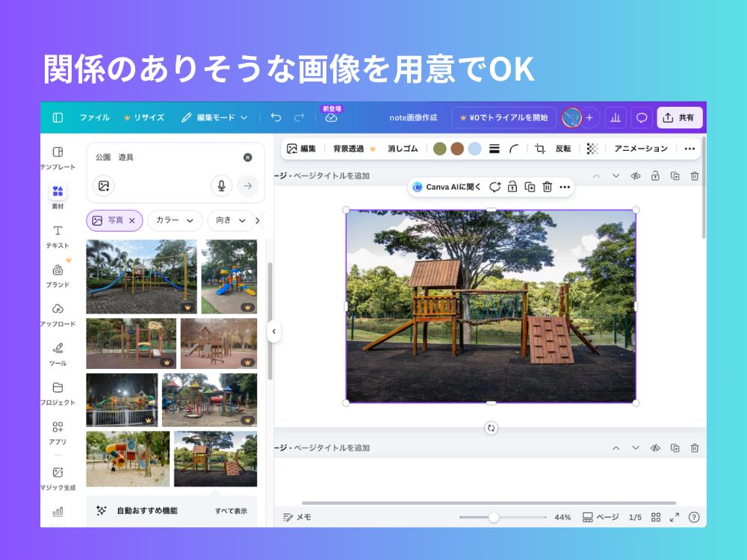Click the voice search microphone icon
Viewport: 747px width, 560px height.
point(220,186)
